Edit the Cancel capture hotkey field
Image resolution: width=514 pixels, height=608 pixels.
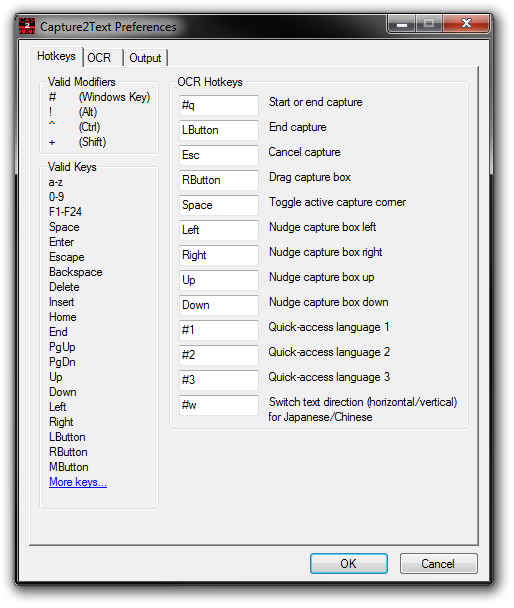point(219,155)
